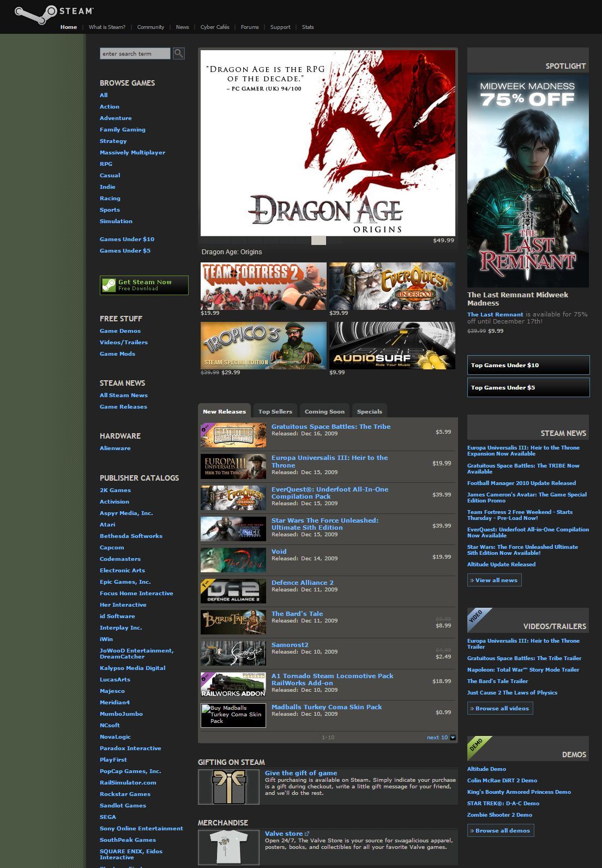Open the Community menu item

pos(150,27)
